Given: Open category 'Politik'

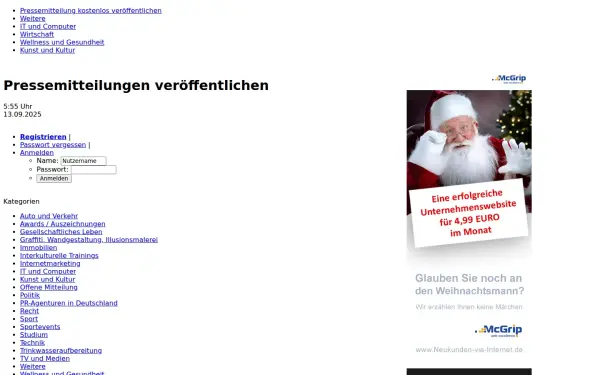Looking at the screenshot, I should click(x=30, y=295).
